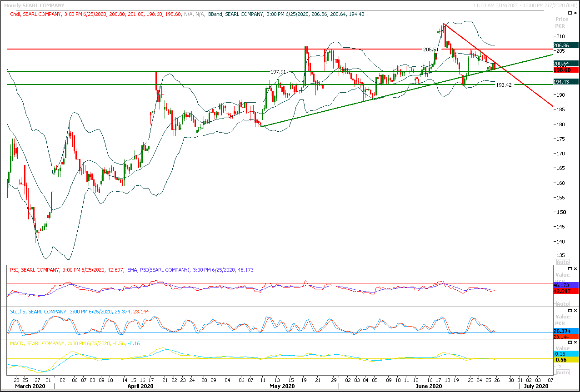Click the 205.51 resistance level label

(430, 50)
